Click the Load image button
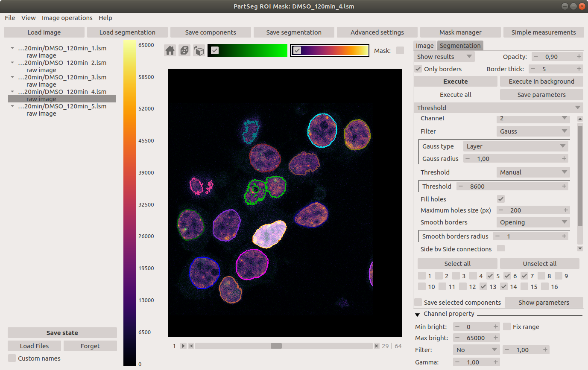This screenshot has width=588, height=370. tap(44, 32)
